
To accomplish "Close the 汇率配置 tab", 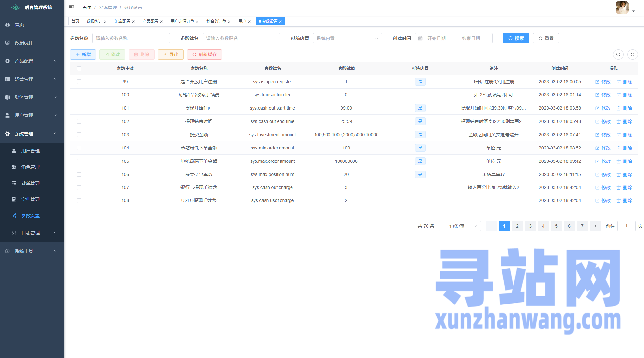I will (x=133, y=22).
